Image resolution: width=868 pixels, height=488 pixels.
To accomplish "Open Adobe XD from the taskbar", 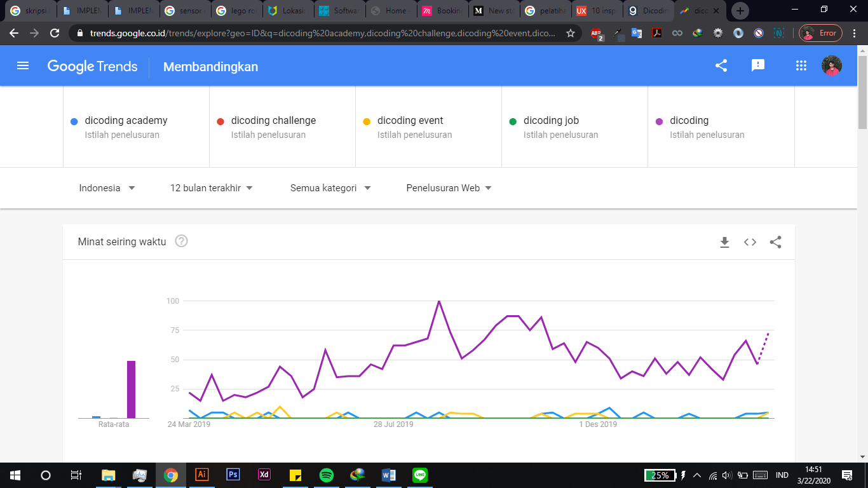I will point(264,475).
